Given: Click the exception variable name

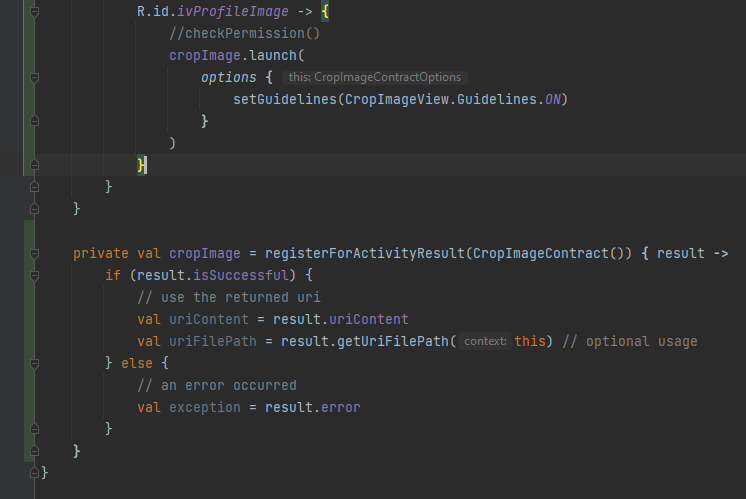Looking at the screenshot, I should pyautogui.click(x=205, y=407).
